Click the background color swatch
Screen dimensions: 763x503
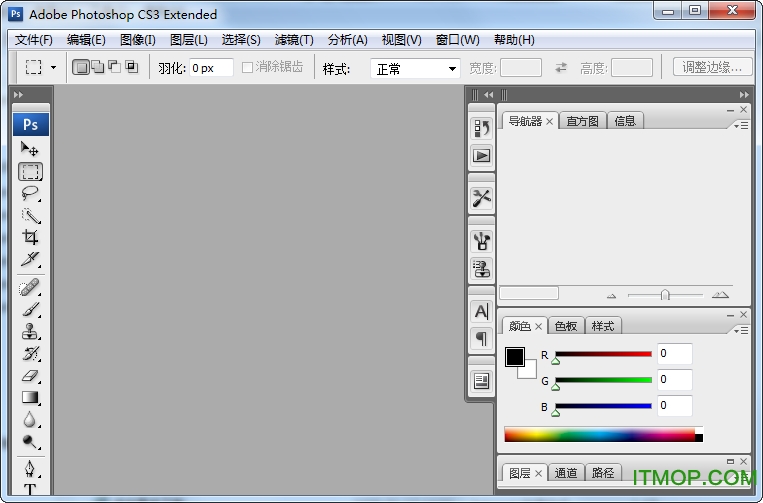click(x=529, y=372)
